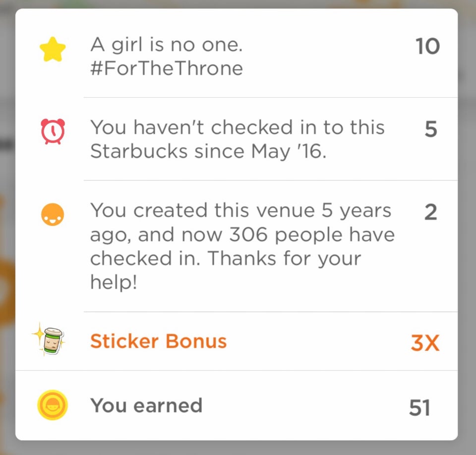Click the You earned row
This screenshot has height=455, width=476.
tap(146, 405)
